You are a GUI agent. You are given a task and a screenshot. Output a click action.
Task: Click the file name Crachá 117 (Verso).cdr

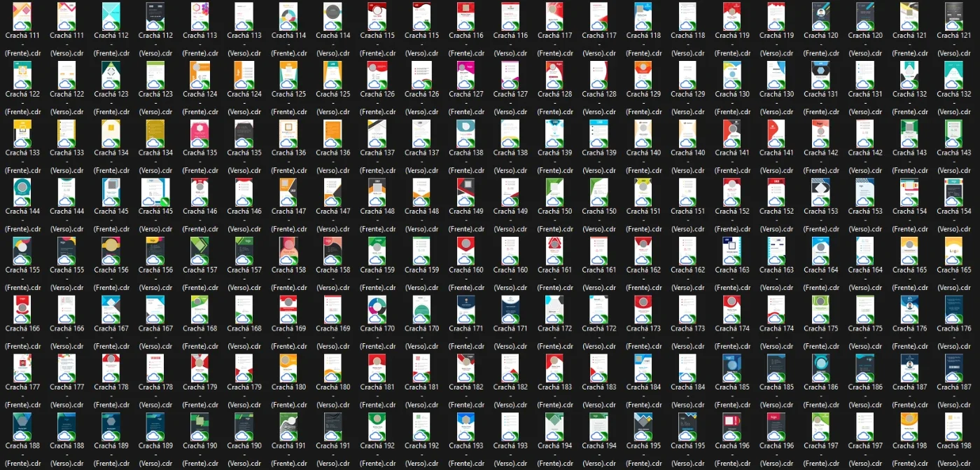tap(598, 44)
